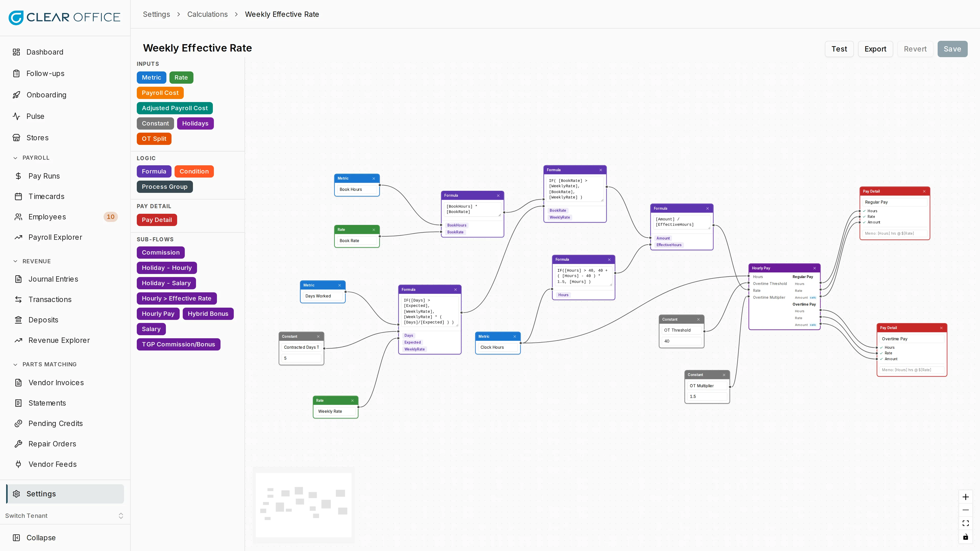Go to Settings breadcrumb
The width and height of the screenshot is (980, 551).
[x=156, y=15]
